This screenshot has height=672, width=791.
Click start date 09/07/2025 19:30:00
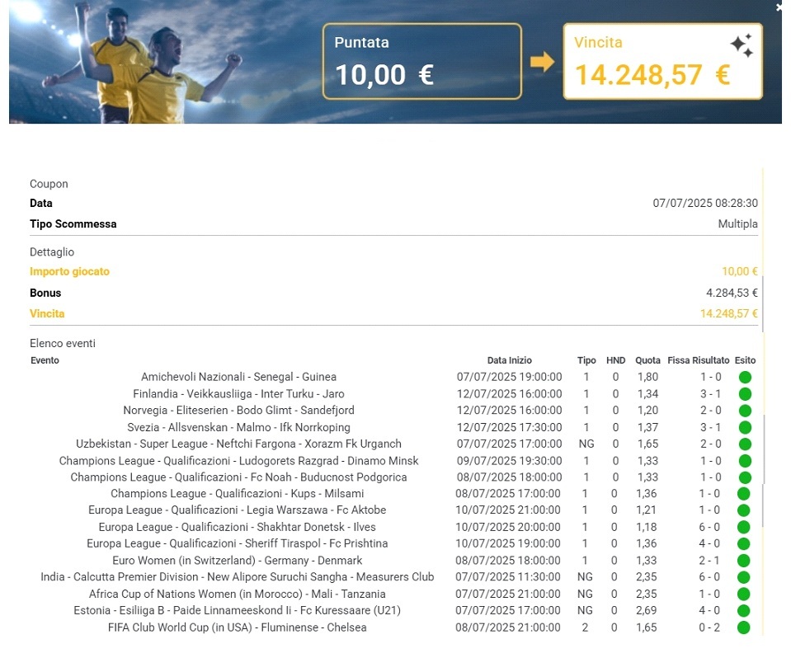point(510,461)
